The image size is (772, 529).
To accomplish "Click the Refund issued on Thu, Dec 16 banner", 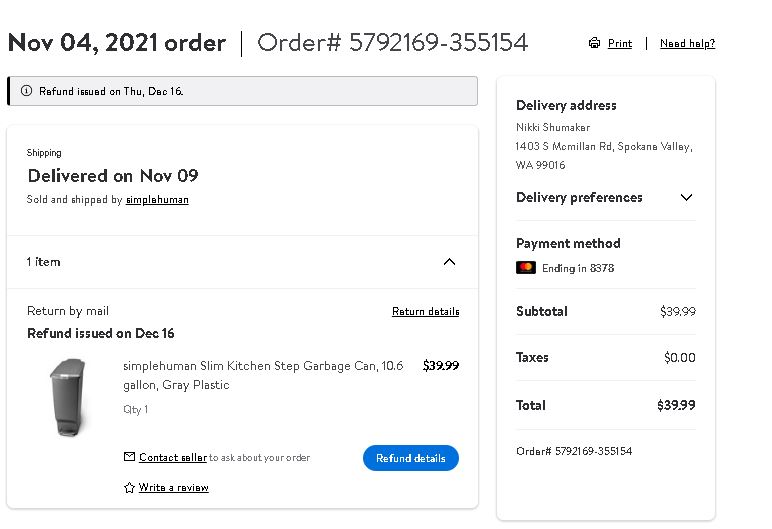I will coord(242,91).
